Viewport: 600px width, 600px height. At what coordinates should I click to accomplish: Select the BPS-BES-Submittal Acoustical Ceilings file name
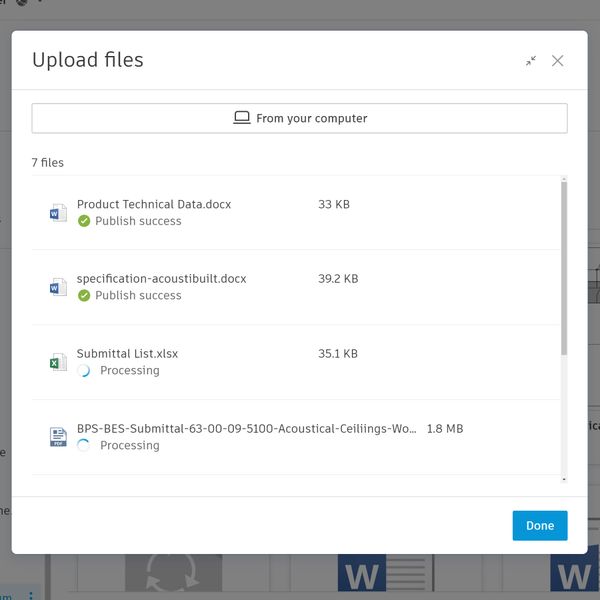tap(246, 429)
